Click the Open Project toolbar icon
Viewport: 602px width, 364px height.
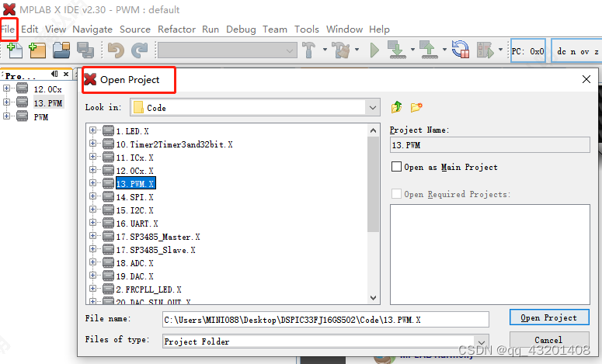tap(61, 50)
